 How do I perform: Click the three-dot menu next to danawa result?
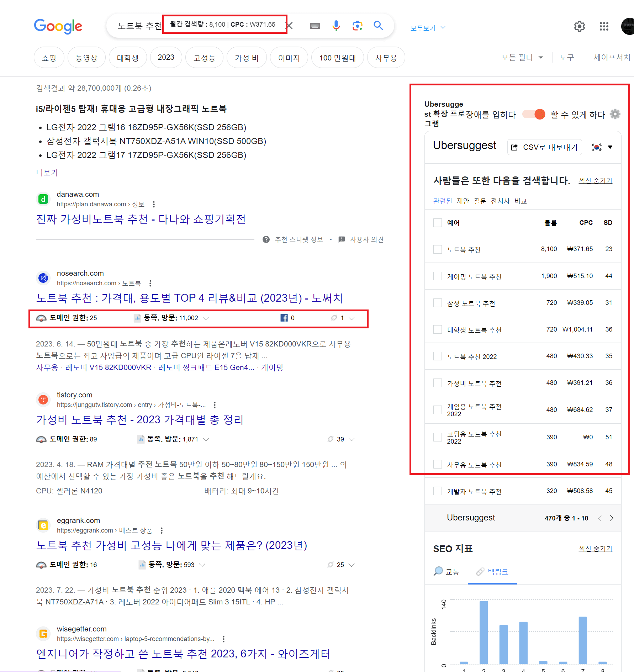click(154, 204)
